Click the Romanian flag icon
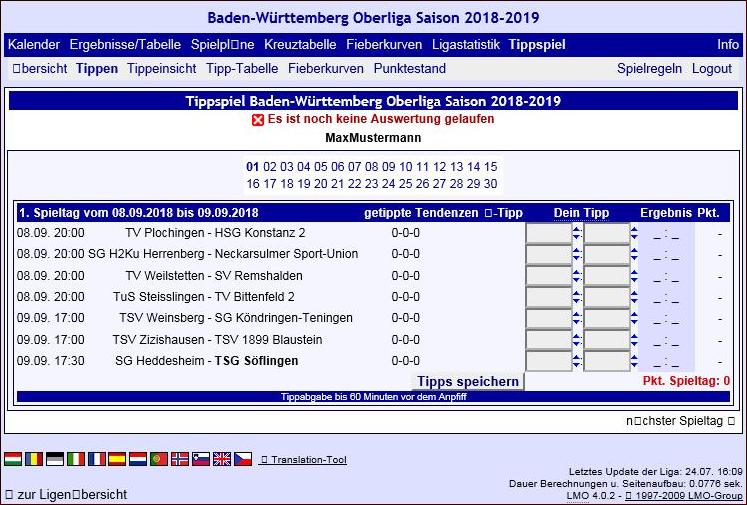 [34, 459]
